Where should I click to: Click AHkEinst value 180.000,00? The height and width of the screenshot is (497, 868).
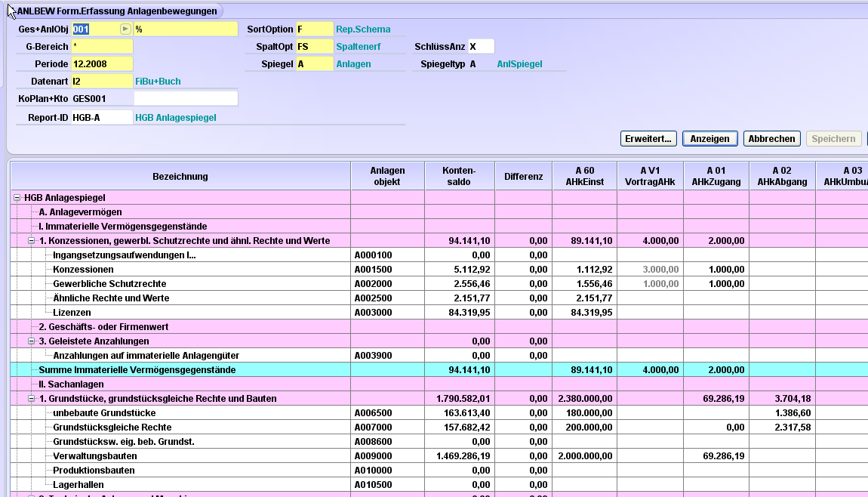pyautogui.click(x=589, y=413)
